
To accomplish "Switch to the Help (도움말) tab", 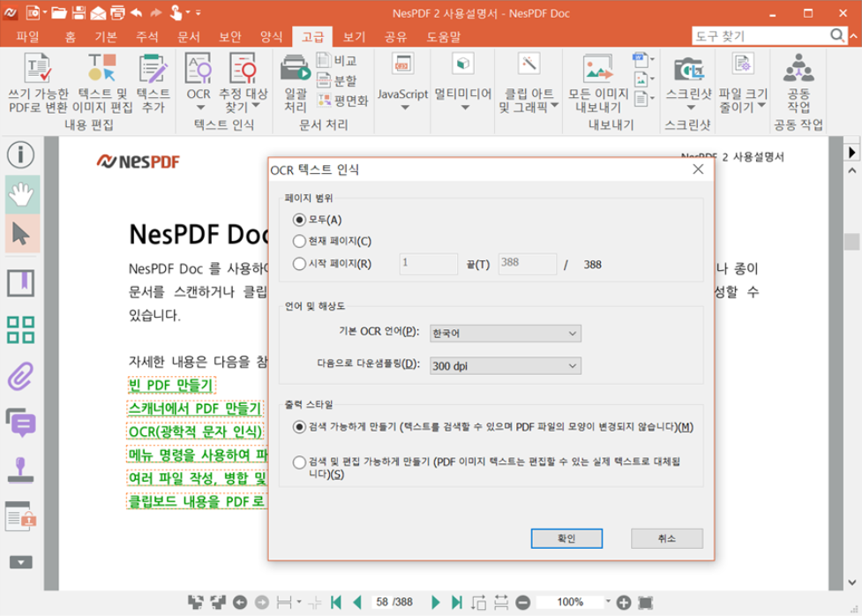I will pyautogui.click(x=443, y=37).
